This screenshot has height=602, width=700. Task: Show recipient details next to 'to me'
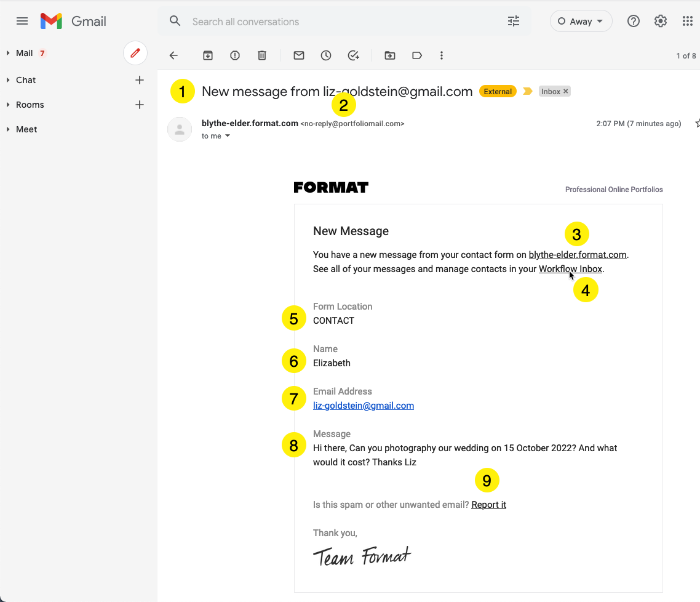pyautogui.click(x=228, y=136)
